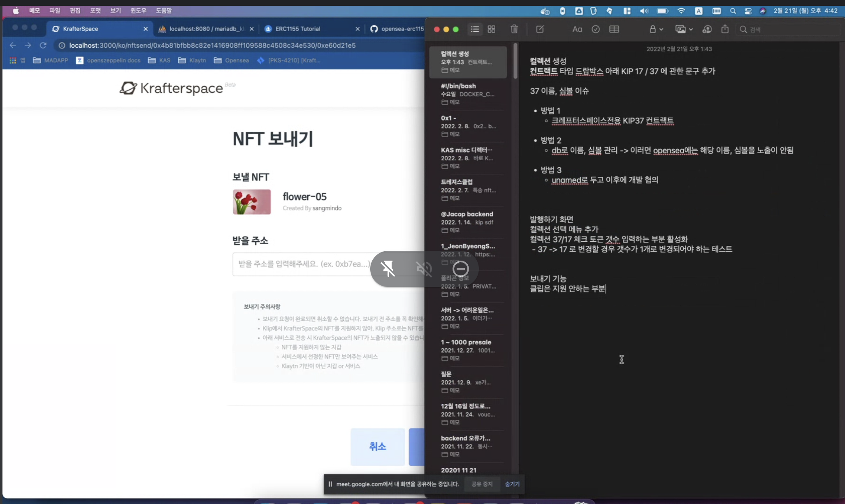Switch Notes to gallery view
The image size is (845, 504).
tap(491, 29)
